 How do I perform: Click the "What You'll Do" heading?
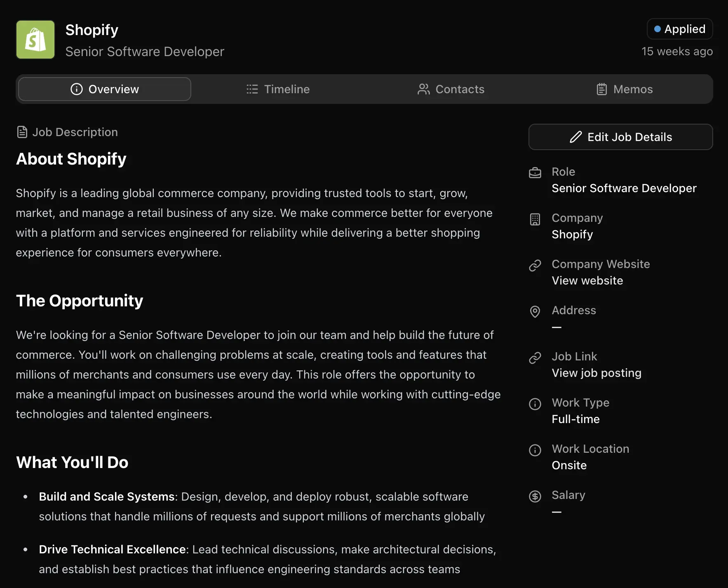pyautogui.click(x=72, y=462)
